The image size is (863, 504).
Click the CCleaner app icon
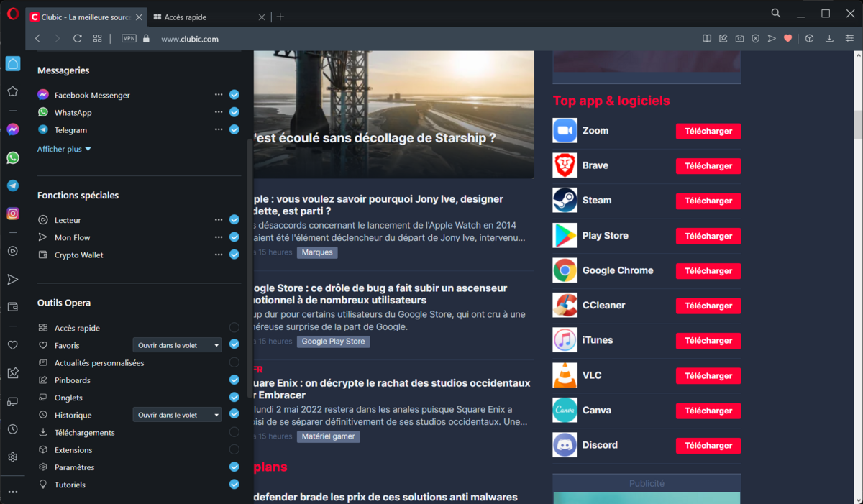[565, 305]
